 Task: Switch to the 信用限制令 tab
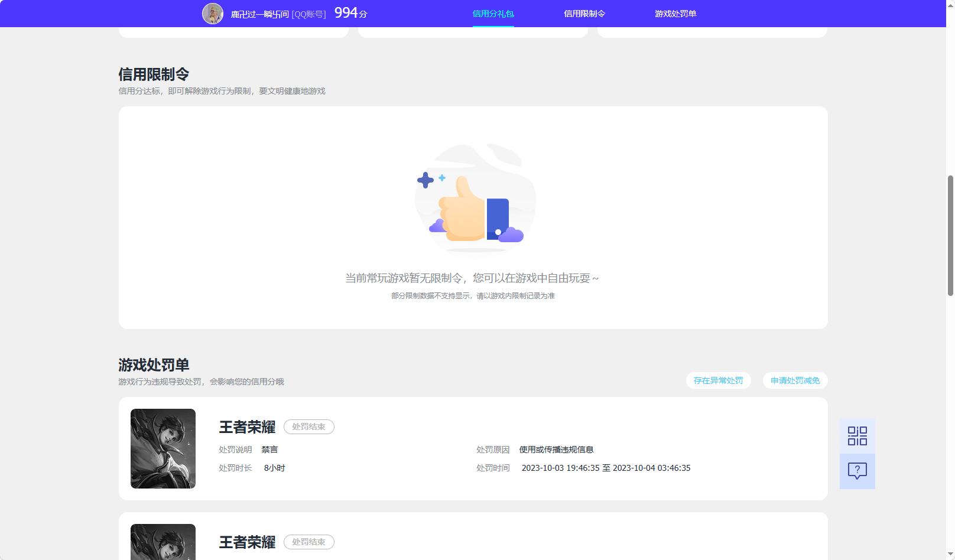tap(584, 13)
